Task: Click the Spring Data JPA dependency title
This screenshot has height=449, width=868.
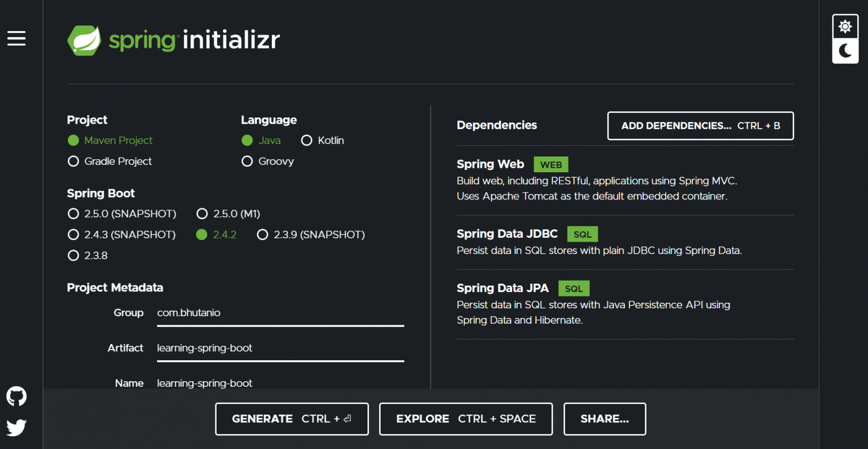Action: click(x=502, y=288)
